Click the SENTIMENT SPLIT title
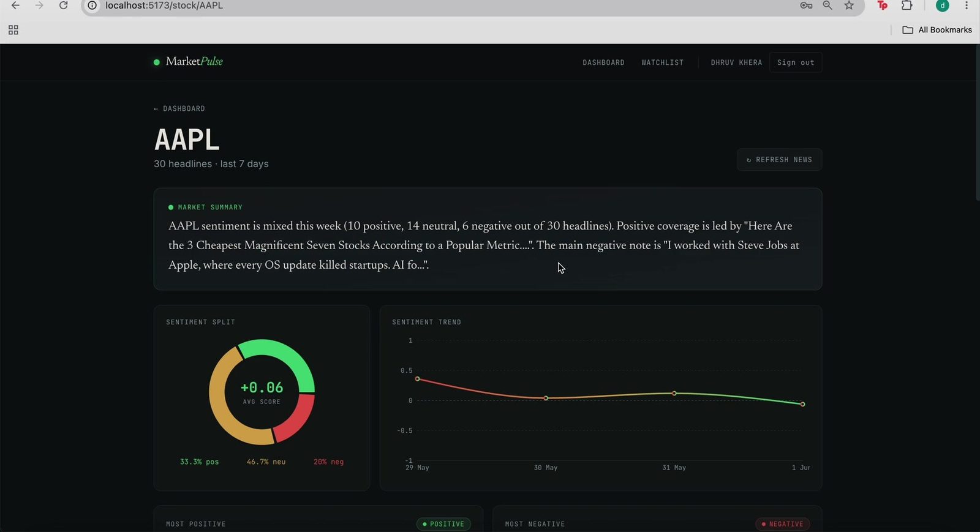 200,322
